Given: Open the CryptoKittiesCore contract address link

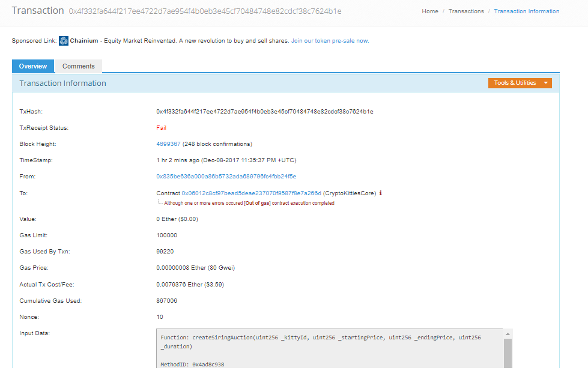Looking at the screenshot, I should [x=251, y=193].
